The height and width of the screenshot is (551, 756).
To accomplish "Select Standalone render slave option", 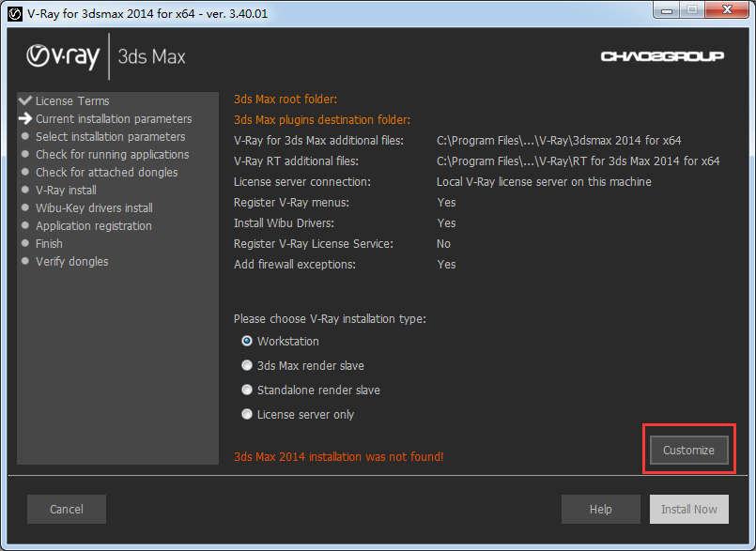I will point(248,390).
